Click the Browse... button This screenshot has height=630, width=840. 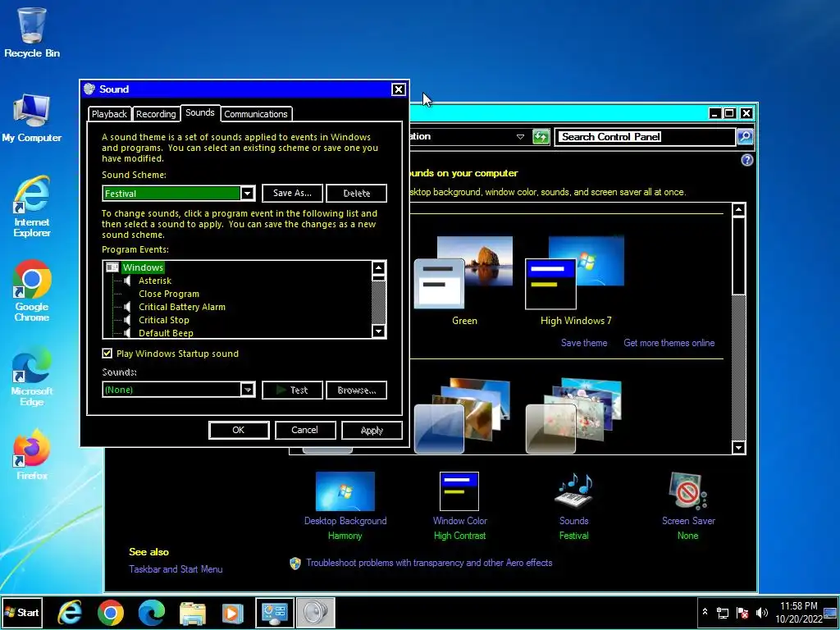356,390
